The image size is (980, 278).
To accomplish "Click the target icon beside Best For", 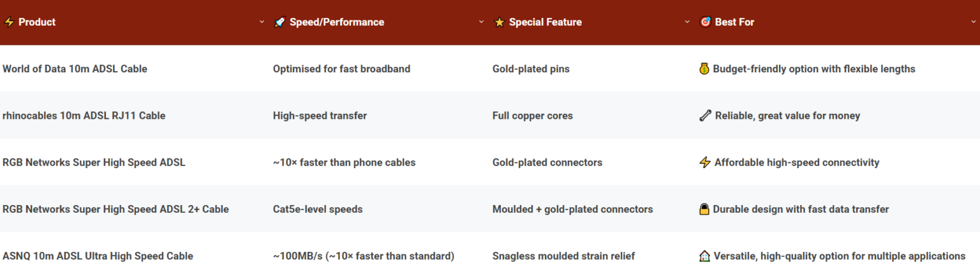I will [x=705, y=22].
